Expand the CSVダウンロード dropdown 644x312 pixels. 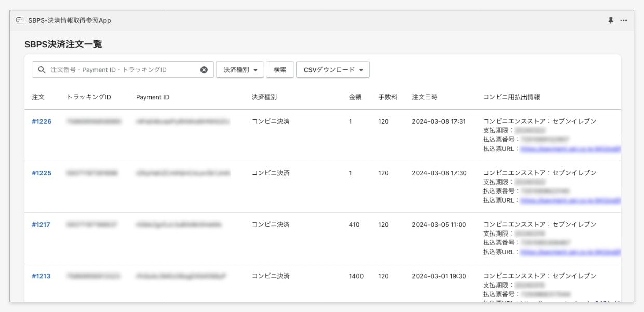click(333, 70)
